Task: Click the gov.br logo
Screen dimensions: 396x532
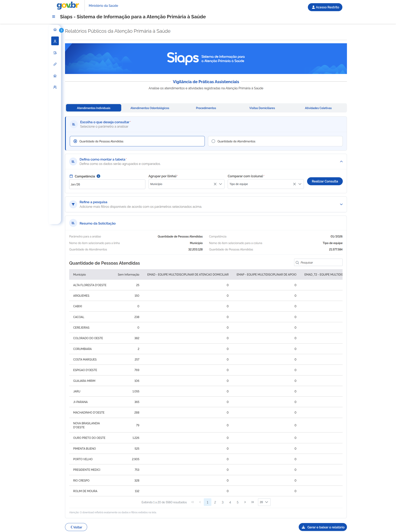Action: [68, 5]
